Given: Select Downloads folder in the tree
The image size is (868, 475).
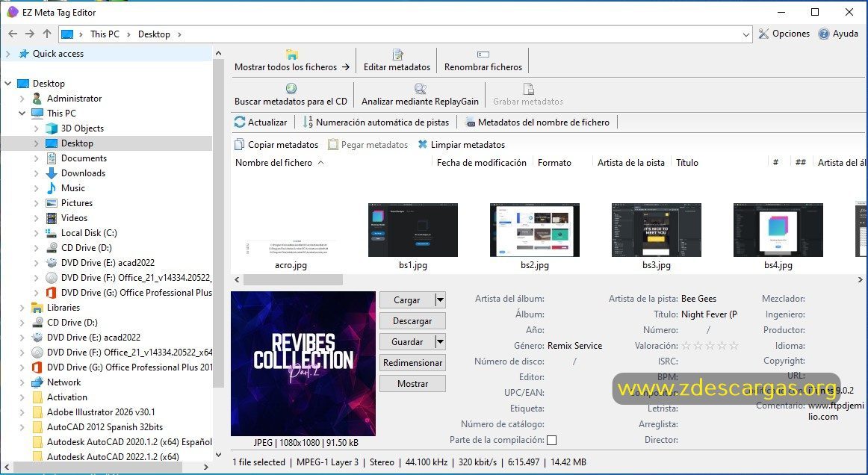Looking at the screenshot, I should [x=83, y=173].
